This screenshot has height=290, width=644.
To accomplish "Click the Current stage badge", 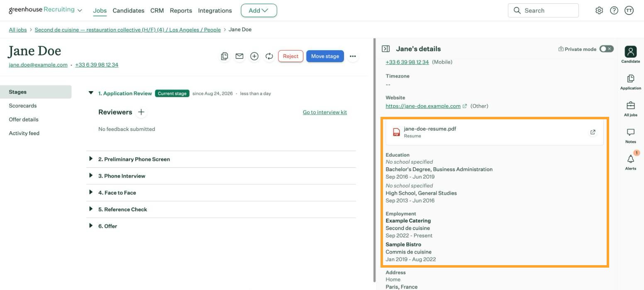I will [172, 93].
